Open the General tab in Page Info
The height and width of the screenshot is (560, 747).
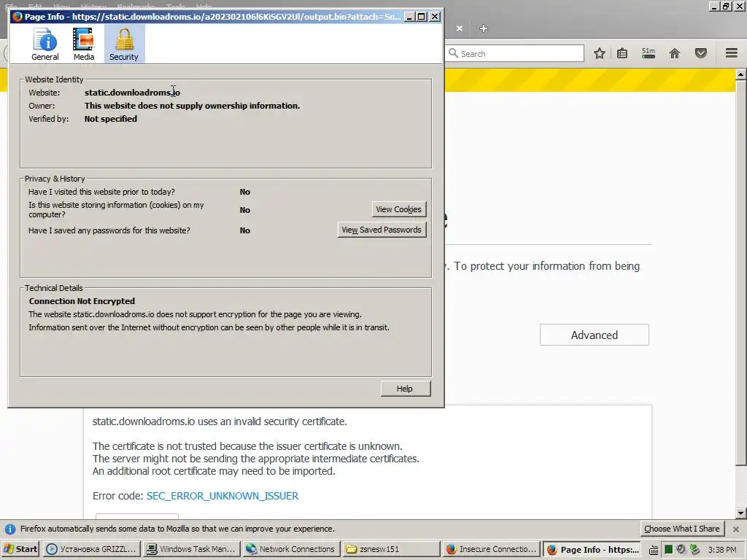(45, 44)
